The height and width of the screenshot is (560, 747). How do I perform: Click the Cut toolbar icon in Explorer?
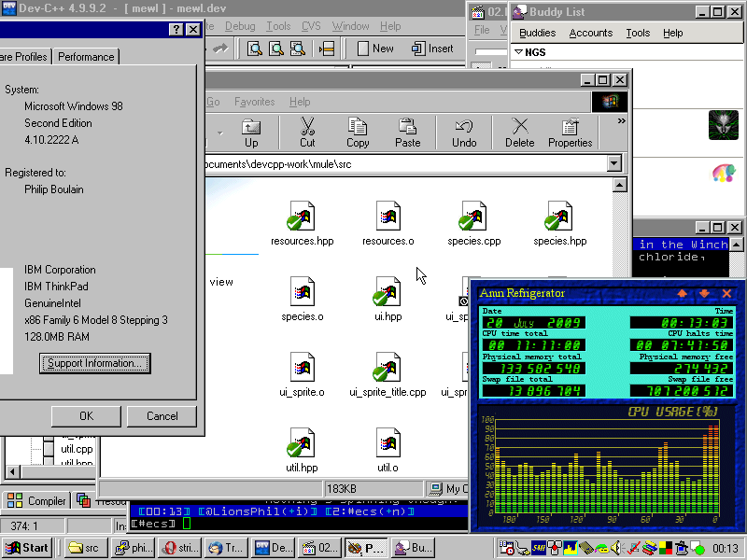click(307, 133)
